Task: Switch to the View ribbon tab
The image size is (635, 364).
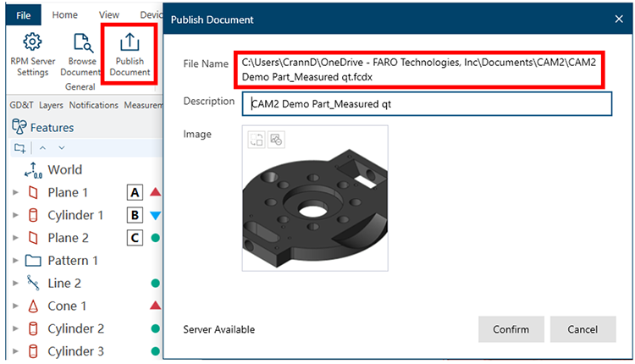Action: (x=108, y=14)
